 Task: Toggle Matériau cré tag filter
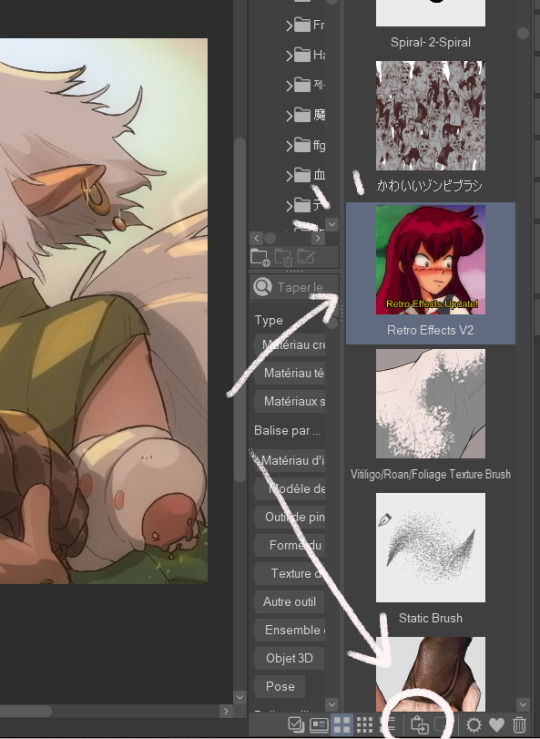[x=289, y=345]
